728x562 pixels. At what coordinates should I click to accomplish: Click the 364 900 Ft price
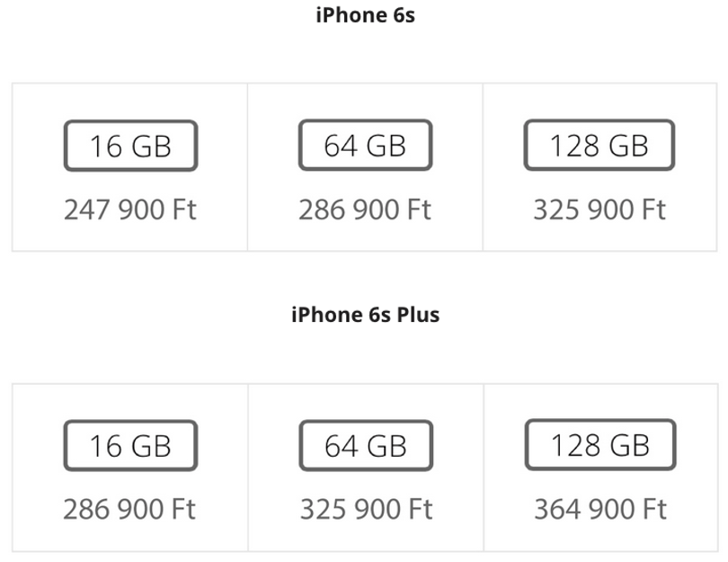click(600, 509)
